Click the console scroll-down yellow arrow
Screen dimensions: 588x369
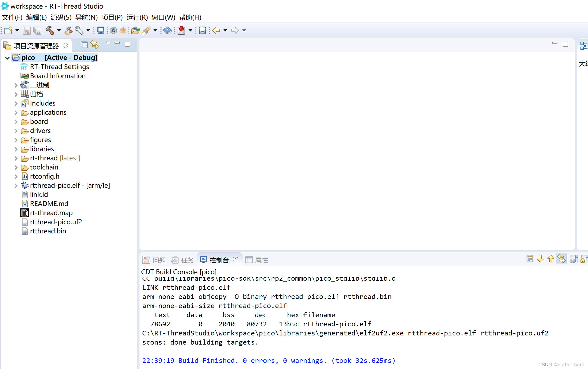click(540, 259)
